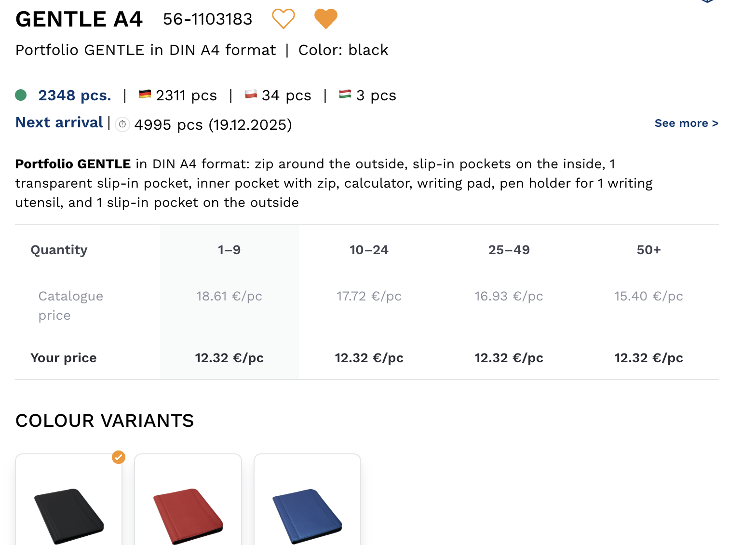The height and width of the screenshot is (545, 756).
Task: Select the 10–24 quantity column header
Action: pyautogui.click(x=369, y=250)
